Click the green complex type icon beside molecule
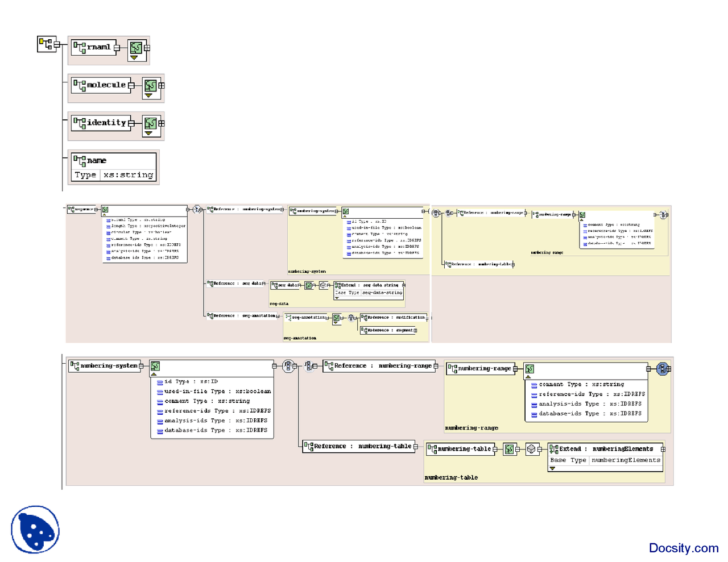 [x=150, y=85]
